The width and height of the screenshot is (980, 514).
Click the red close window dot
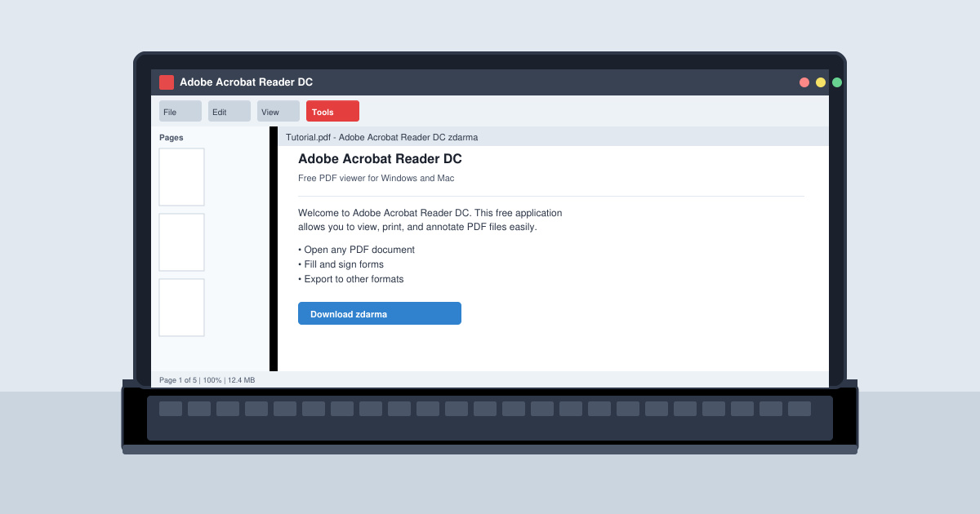(x=804, y=82)
